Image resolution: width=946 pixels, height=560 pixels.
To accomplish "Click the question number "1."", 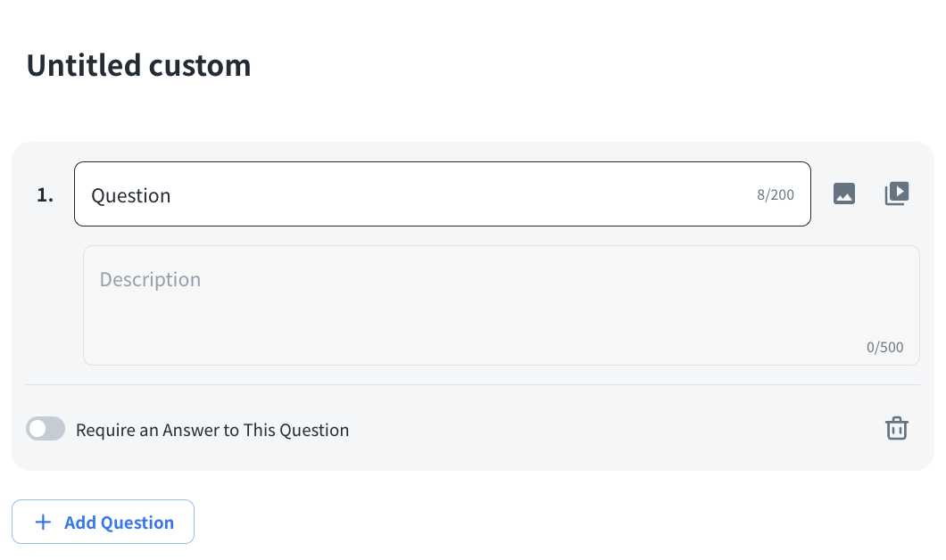I will [x=45, y=195].
